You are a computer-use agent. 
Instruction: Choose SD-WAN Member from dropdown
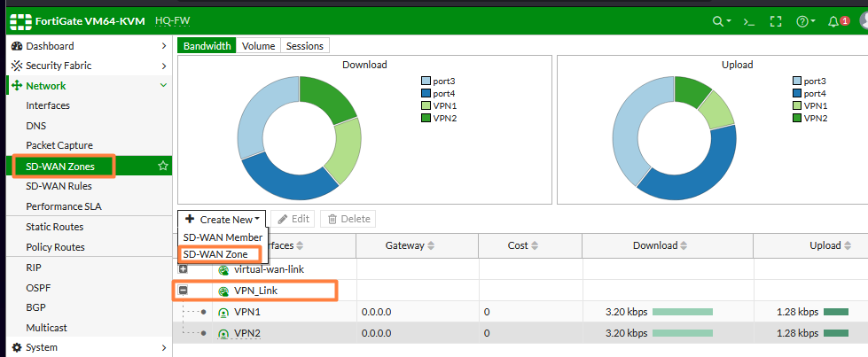[223, 237]
